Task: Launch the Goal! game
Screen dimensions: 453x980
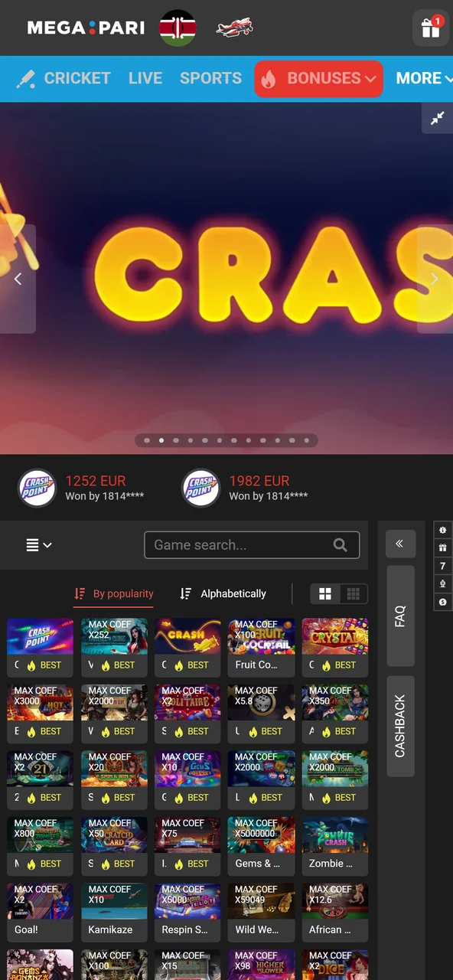Action: point(40,912)
